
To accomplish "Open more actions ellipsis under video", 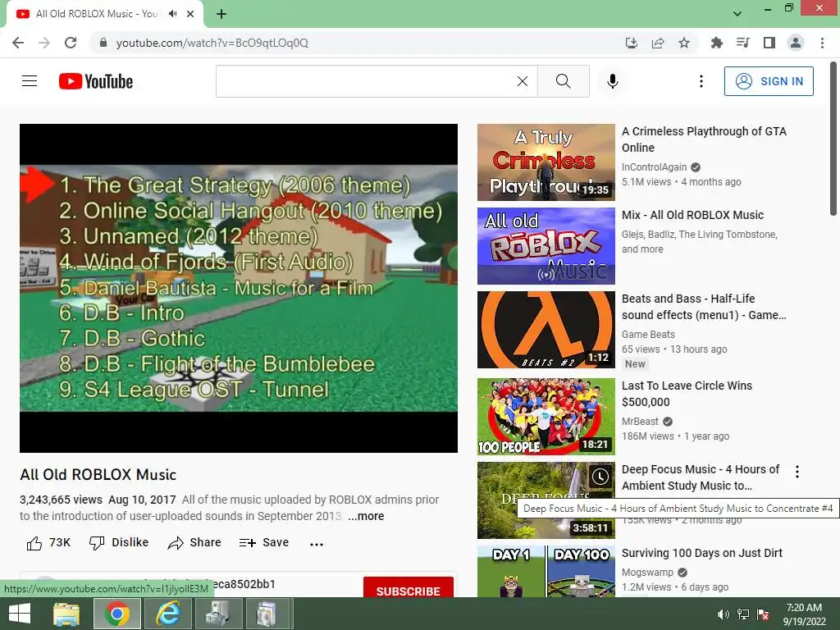I will click(317, 544).
